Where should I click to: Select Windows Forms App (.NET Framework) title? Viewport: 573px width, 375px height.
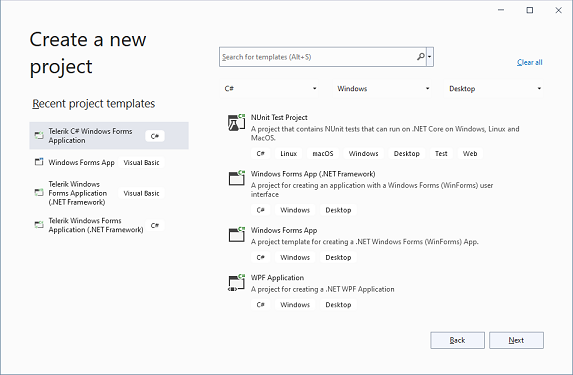coord(313,174)
